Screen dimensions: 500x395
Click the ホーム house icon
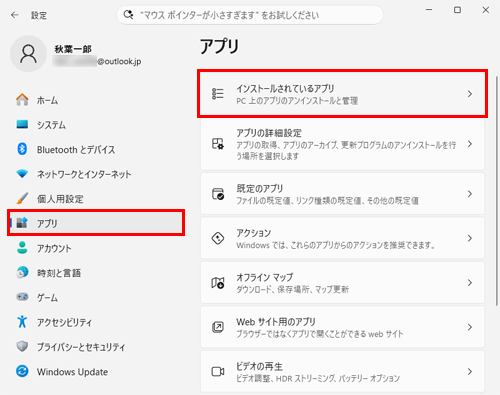(x=22, y=100)
